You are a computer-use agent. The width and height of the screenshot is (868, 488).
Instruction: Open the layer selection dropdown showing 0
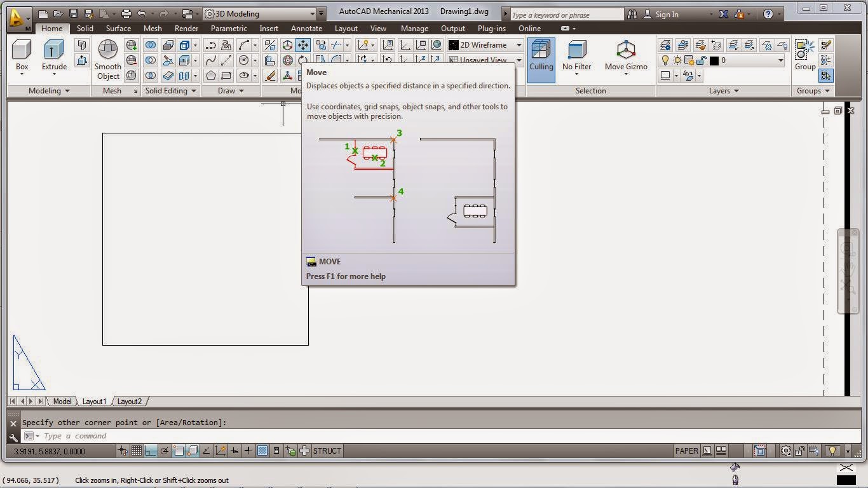[x=781, y=60]
